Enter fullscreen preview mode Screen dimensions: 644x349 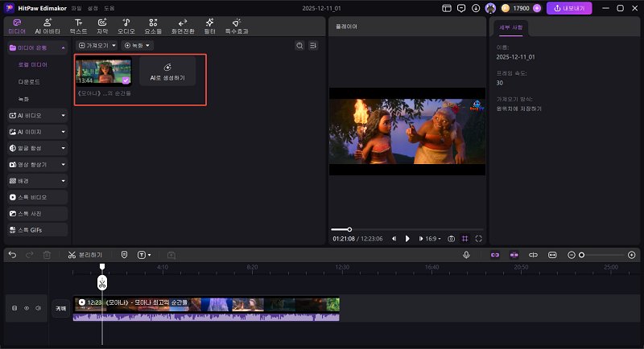pyautogui.click(x=478, y=239)
